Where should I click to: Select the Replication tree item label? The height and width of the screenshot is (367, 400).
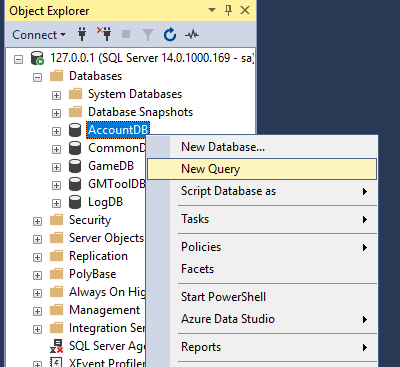click(98, 256)
